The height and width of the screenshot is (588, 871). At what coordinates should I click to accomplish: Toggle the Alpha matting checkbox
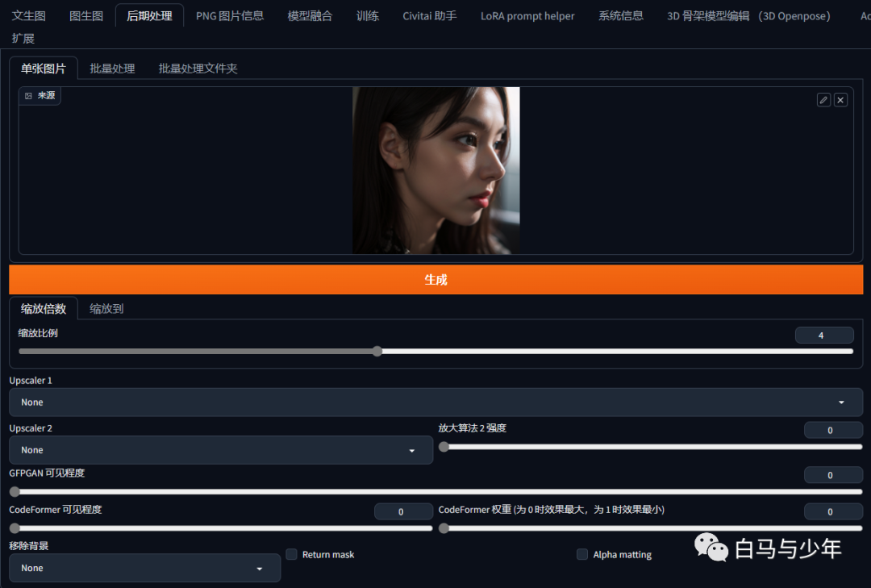[582, 554]
